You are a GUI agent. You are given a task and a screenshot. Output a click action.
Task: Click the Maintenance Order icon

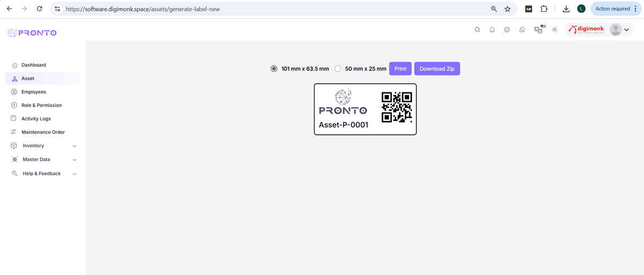click(14, 132)
